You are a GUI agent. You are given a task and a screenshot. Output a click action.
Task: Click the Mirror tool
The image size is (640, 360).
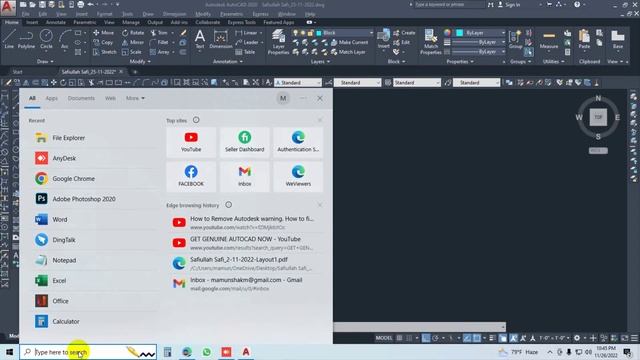pyautogui.click(x=133, y=42)
